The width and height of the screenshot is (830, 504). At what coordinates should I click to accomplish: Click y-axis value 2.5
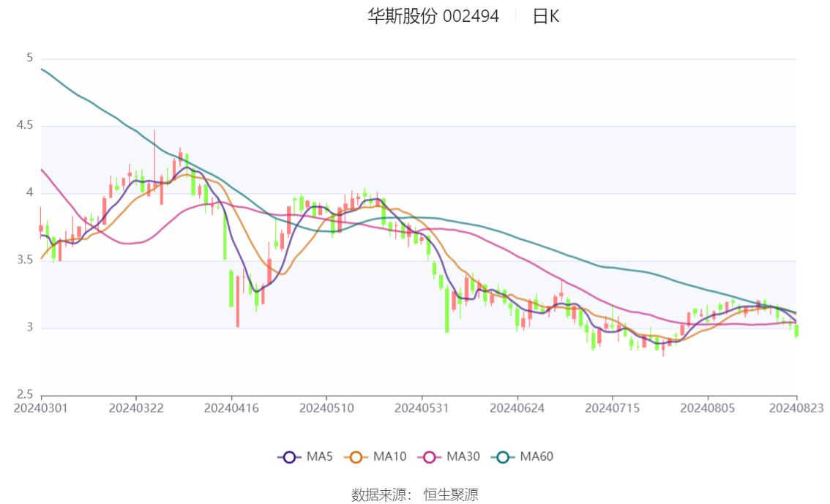click(24, 394)
